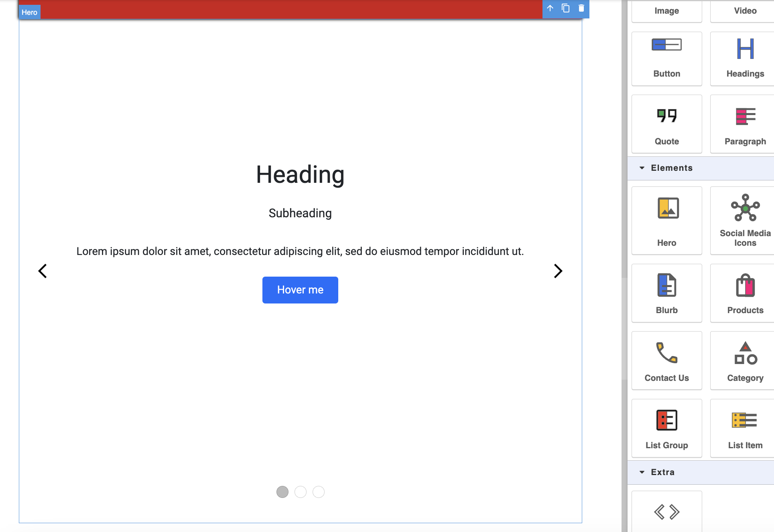Image resolution: width=774 pixels, height=532 pixels.
Task: Pick the Headings component icon
Action: (x=746, y=49)
